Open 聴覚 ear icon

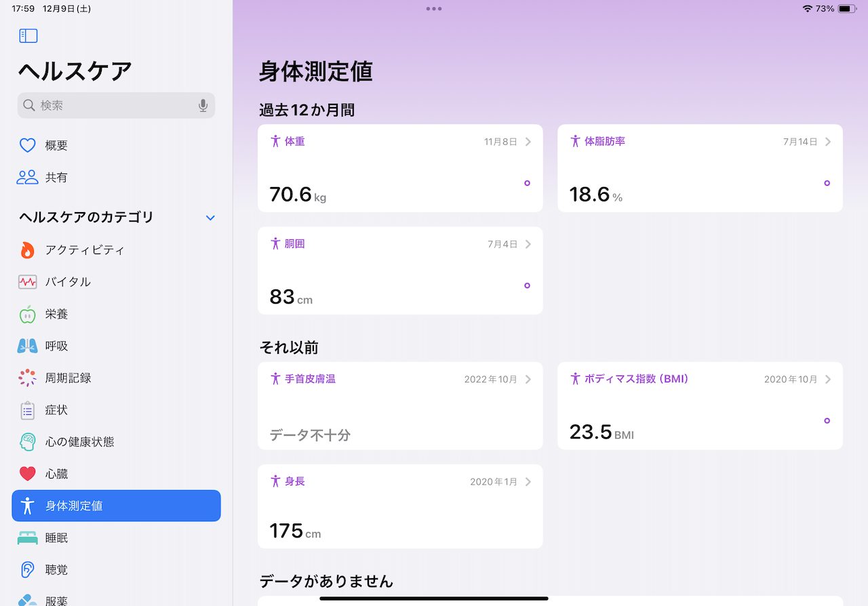click(27, 570)
